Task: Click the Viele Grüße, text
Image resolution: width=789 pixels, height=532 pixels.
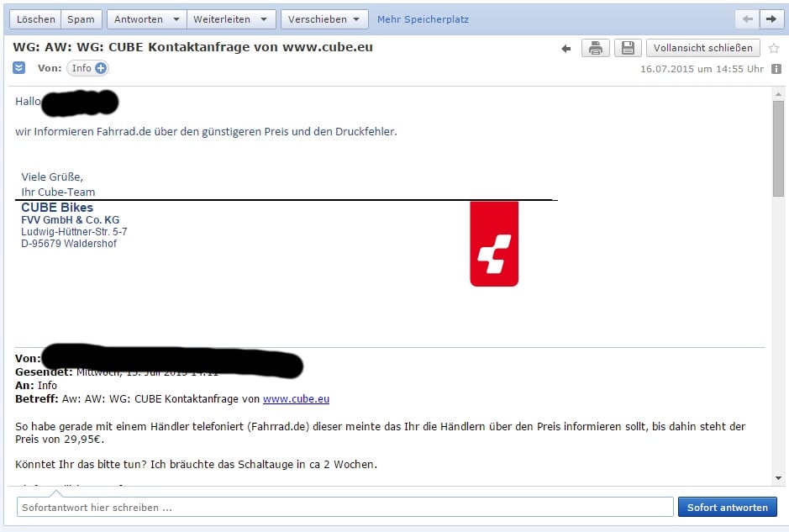Action: [x=52, y=176]
